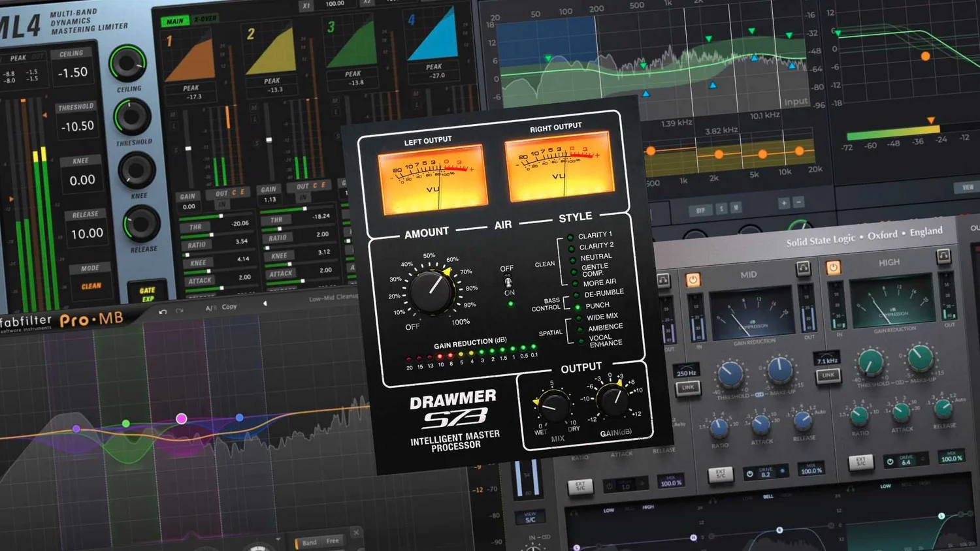Click the '+' add-band icon in the EQ panel
This screenshot has height=551, width=980.
pyautogui.click(x=784, y=202)
